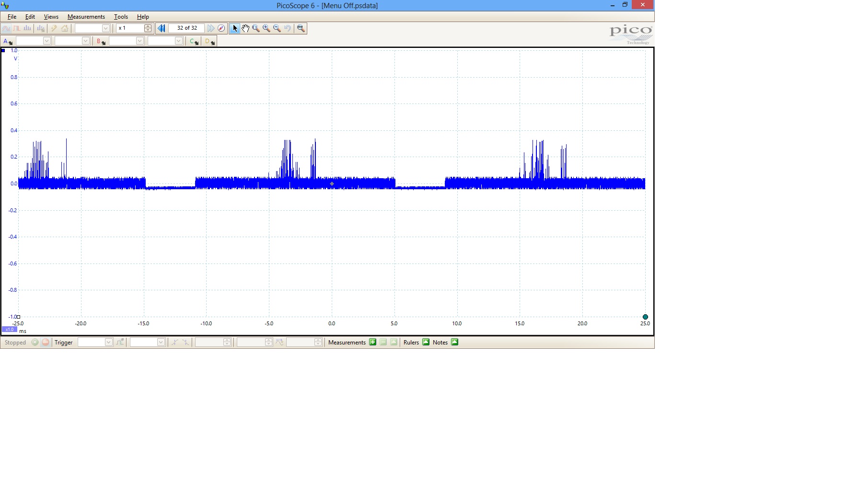858x504 pixels.
Task: Delete measurement with minus icon
Action: tap(383, 342)
